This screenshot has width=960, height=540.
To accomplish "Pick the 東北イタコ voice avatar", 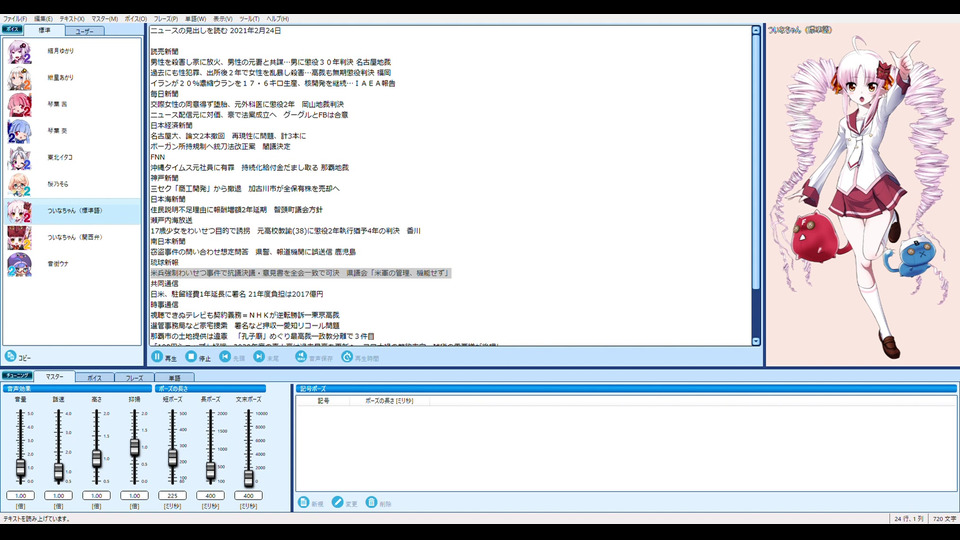I will (x=19, y=158).
